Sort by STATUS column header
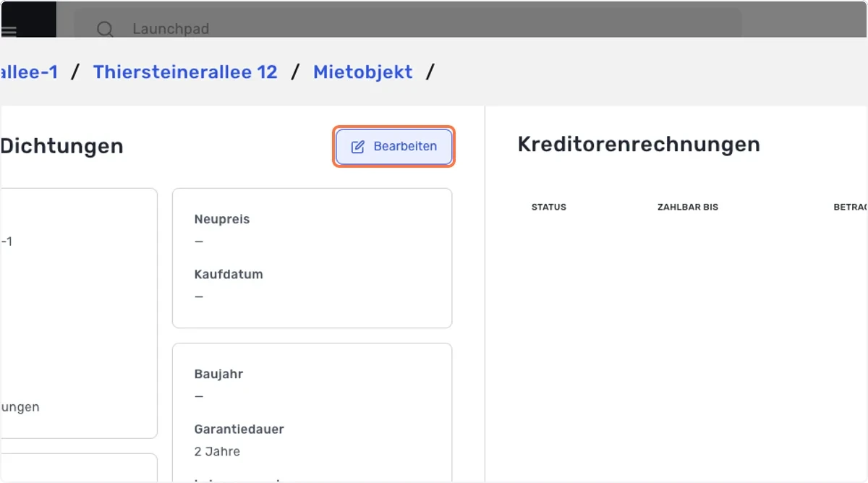 coord(549,207)
